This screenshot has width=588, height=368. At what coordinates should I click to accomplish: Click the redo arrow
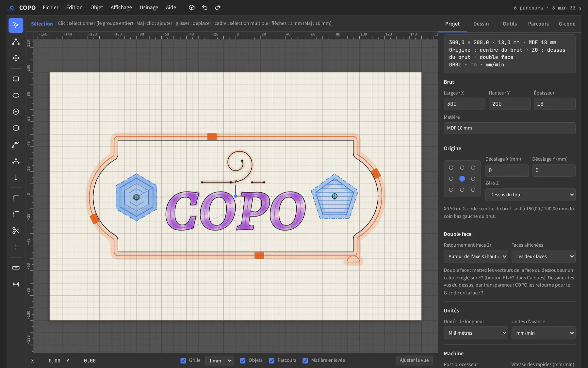[x=218, y=8]
